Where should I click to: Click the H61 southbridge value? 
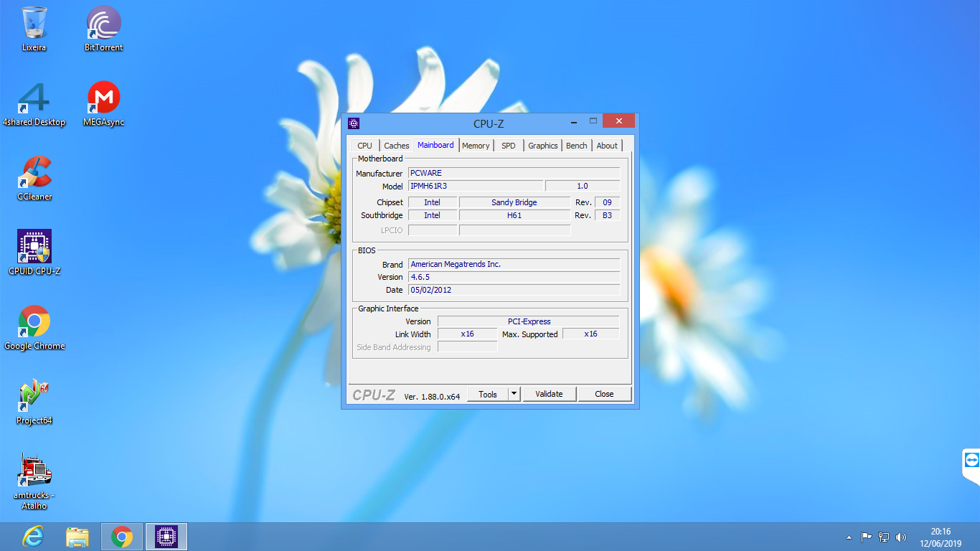514,215
